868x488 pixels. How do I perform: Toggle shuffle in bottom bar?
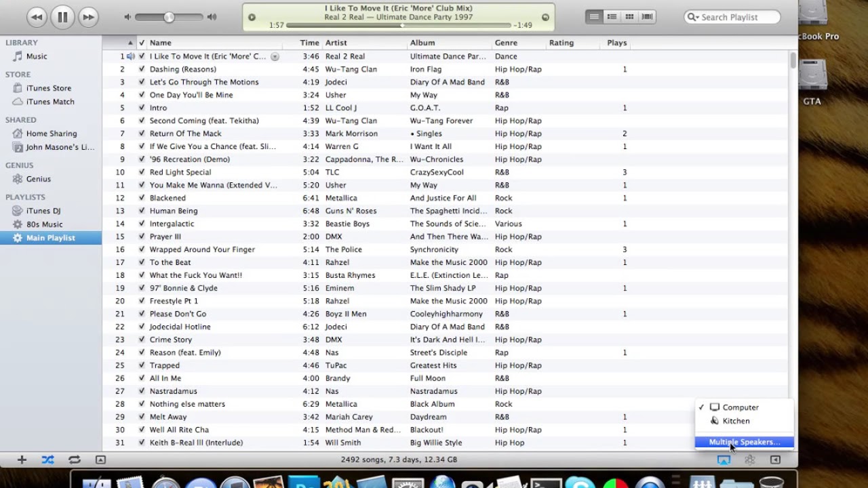click(x=47, y=460)
